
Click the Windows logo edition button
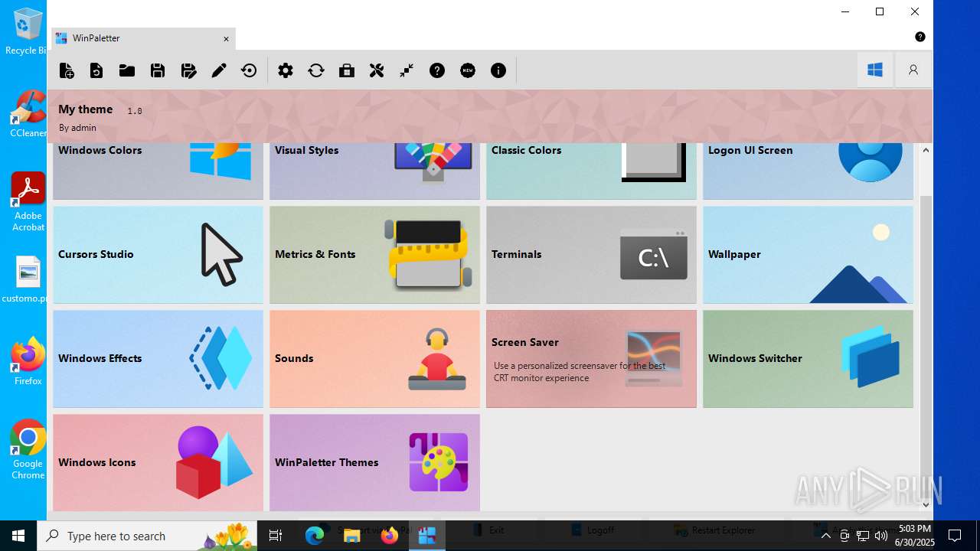click(x=875, y=70)
